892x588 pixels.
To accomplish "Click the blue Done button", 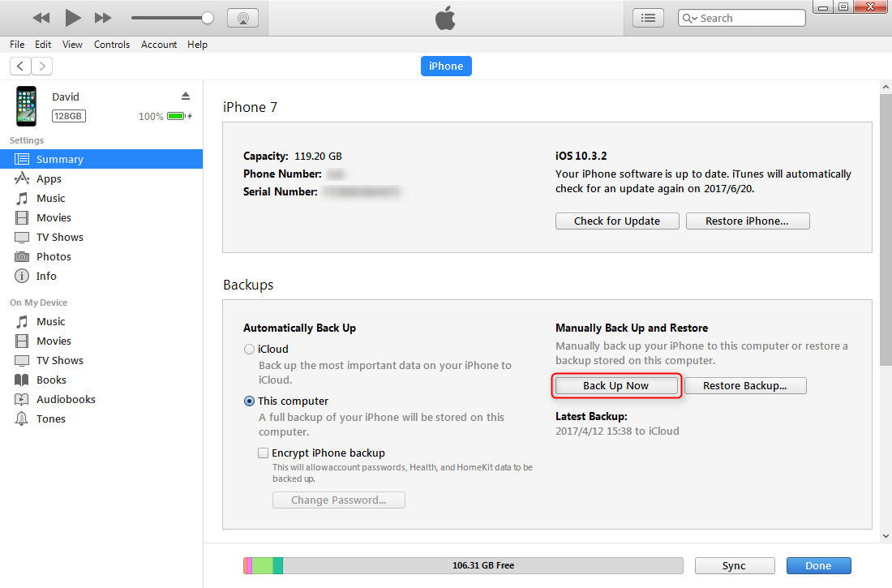I will click(819, 566).
